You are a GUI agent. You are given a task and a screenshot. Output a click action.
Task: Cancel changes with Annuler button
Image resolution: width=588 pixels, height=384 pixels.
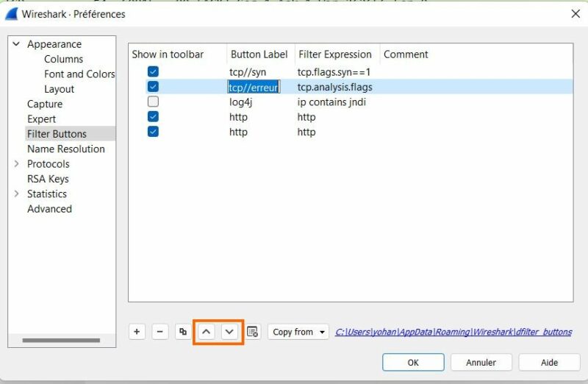(x=481, y=362)
